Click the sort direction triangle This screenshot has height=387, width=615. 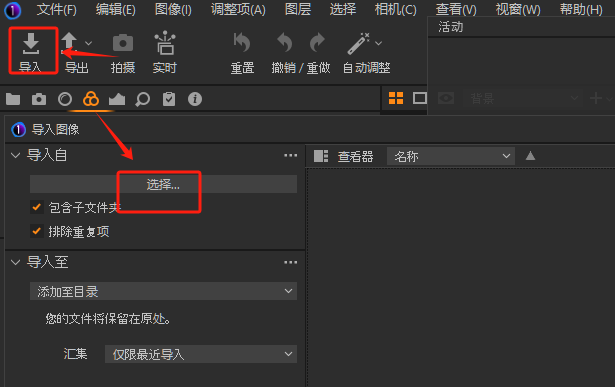click(530, 156)
